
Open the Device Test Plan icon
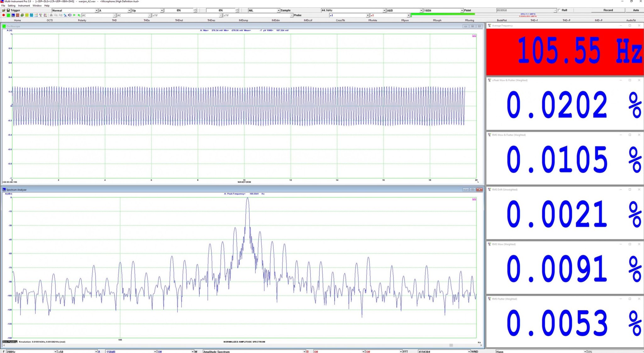point(41,15)
